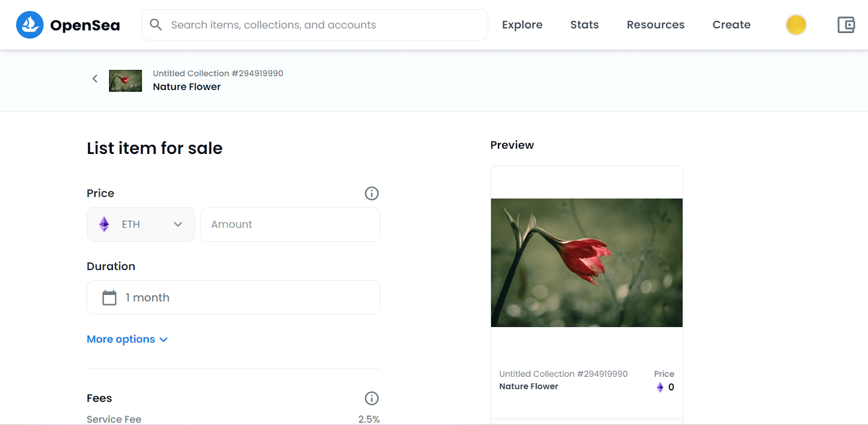Open the yellow account profile avatar
This screenshot has width=868, height=425.
(x=796, y=25)
